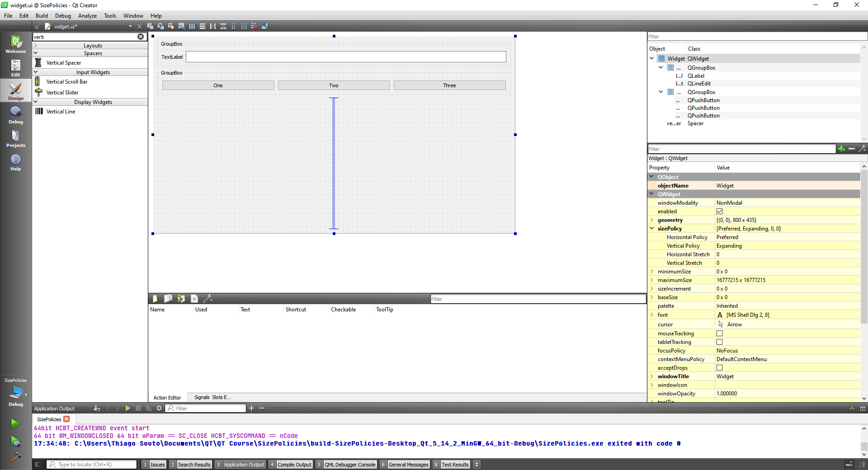Image resolution: width=868 pixels, height=470 pixels.
Task: Close the SizePolicies output tab
Action: (x=66, y=419)
